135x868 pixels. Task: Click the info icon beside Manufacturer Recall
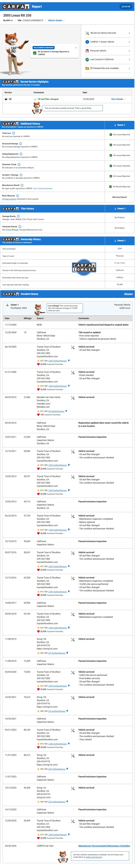click(22, 185)
